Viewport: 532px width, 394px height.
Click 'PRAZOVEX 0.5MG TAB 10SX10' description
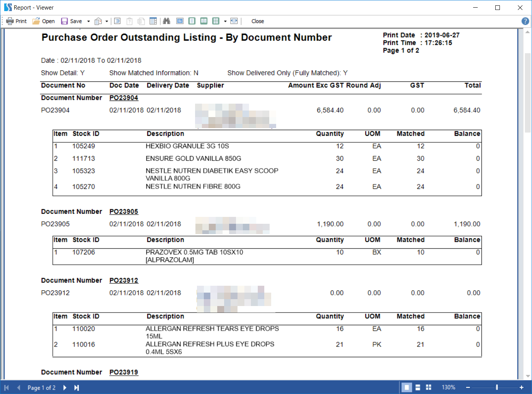pyautogui.click(x=194, y=252)
